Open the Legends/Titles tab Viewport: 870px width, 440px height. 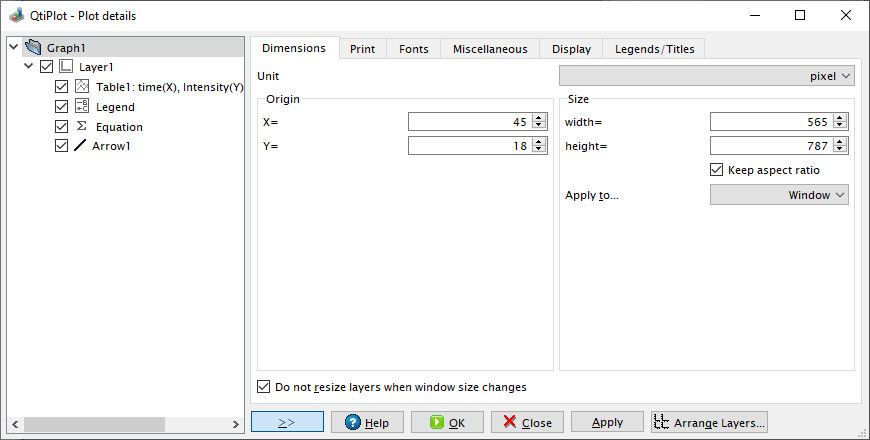coord(654,49)
